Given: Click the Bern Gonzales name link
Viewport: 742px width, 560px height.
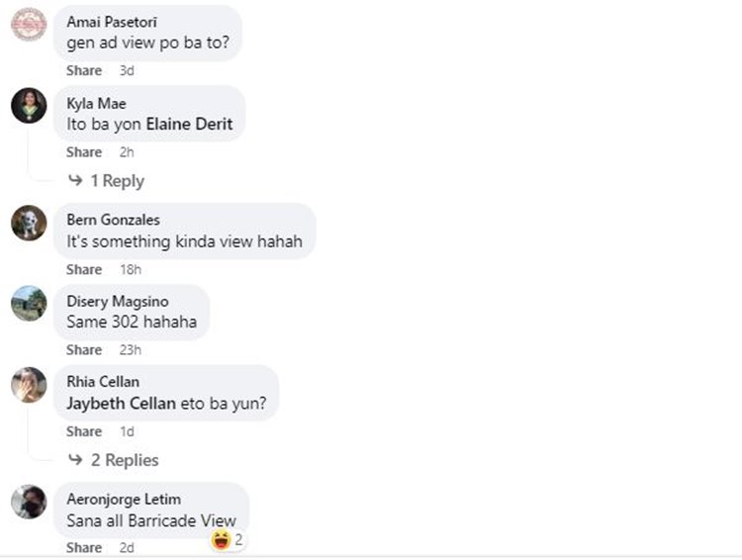Looking at the screenshot, I should tap(113, 220).
